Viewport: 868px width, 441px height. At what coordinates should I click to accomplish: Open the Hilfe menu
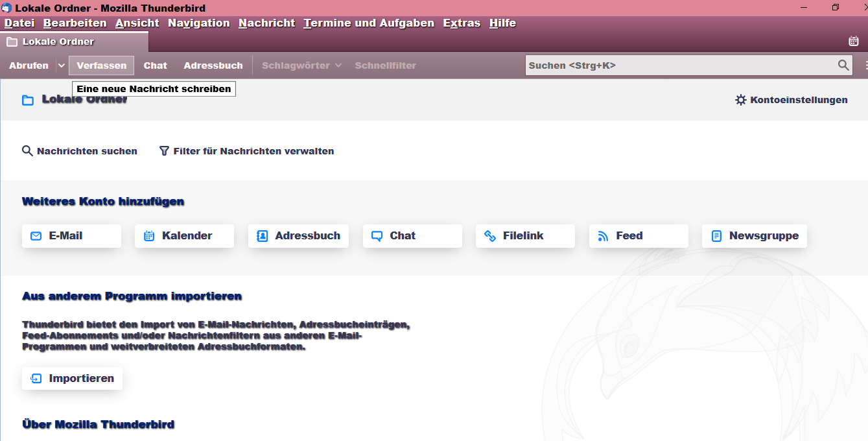click(502, 23)
